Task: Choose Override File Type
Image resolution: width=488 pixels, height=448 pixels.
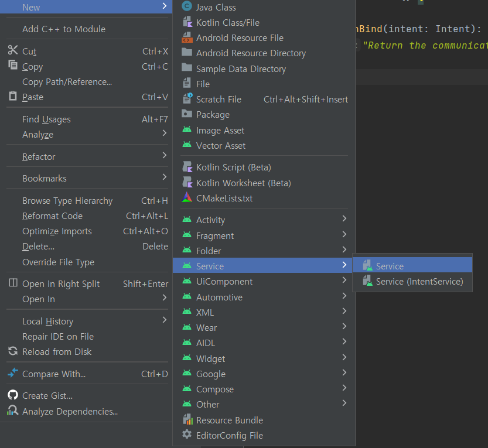Action: click(x=86, y=262)
